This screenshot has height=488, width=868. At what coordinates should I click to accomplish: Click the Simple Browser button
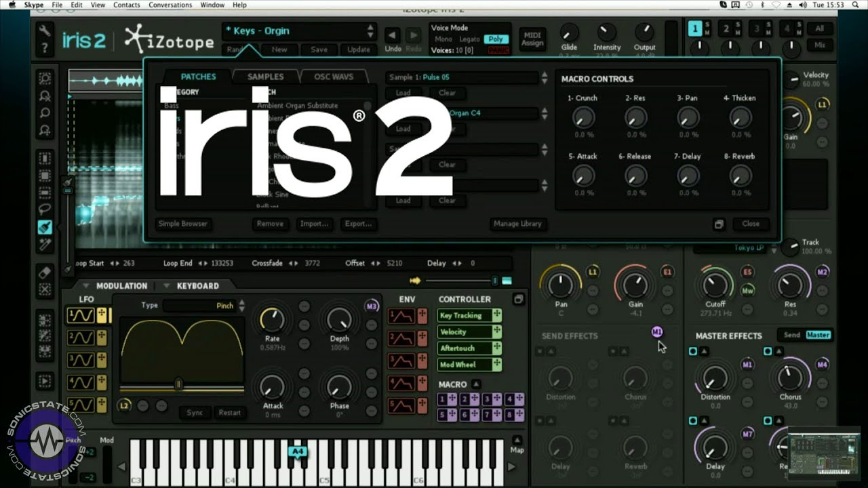tap(183, 224)
